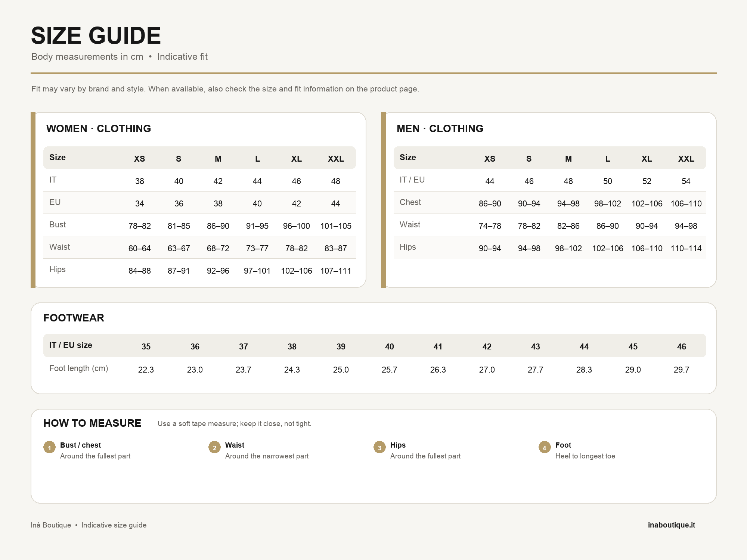747x560 pixels.
Task: Click men's Waist value 74–78
Action: click(490, 226)
